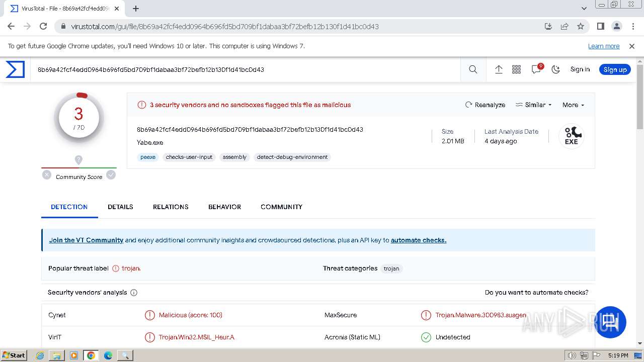Click the chat floating button
This screenshot has height=362, width=644.
coord(610,322)
